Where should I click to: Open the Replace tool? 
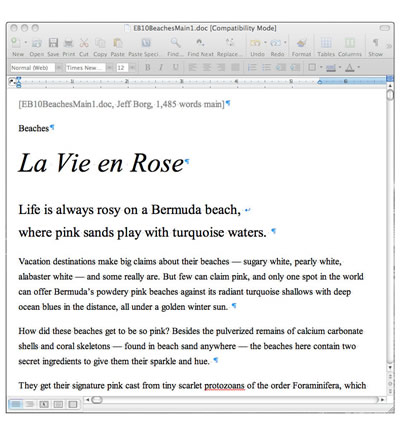tap(229, 43)
